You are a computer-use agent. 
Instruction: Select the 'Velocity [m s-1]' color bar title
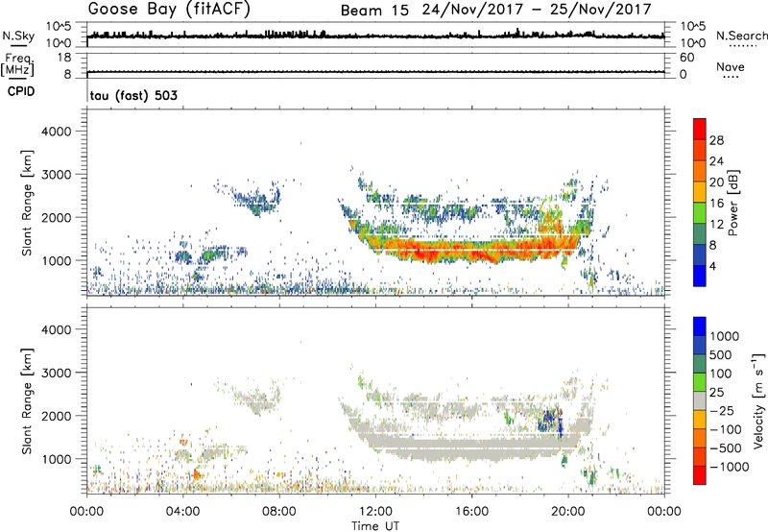pyautogui.click(x=758, y=400)
